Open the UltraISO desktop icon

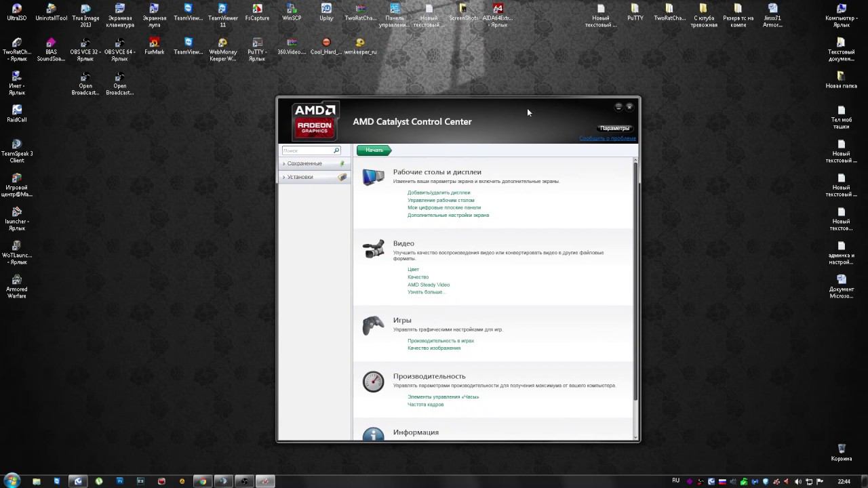click(17, 12)
